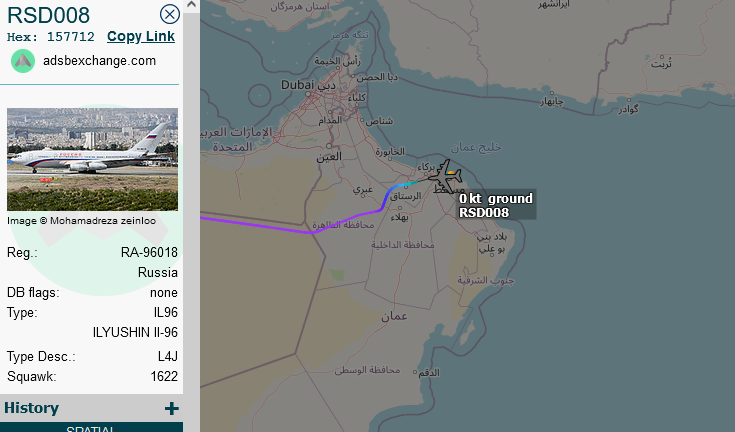The width and height of the screenshot is (735, 432).
Task: Click the ILYUSHIN Il-96 type name
Action: pyautogui.click(x=134, y=332)
